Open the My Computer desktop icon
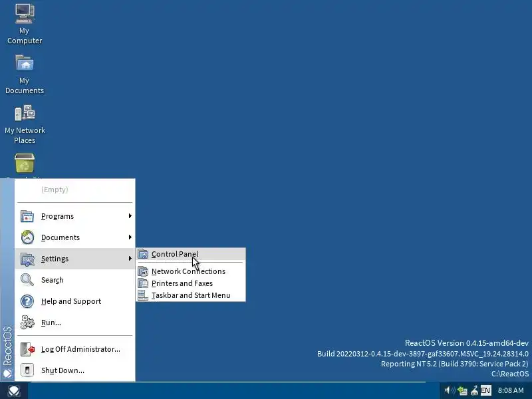This screenshot has width=532, height=399. click(x=25, y=24)
